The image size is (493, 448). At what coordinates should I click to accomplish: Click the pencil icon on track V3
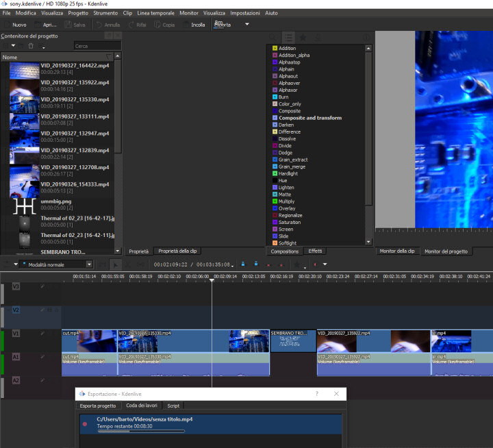[42, 286]
